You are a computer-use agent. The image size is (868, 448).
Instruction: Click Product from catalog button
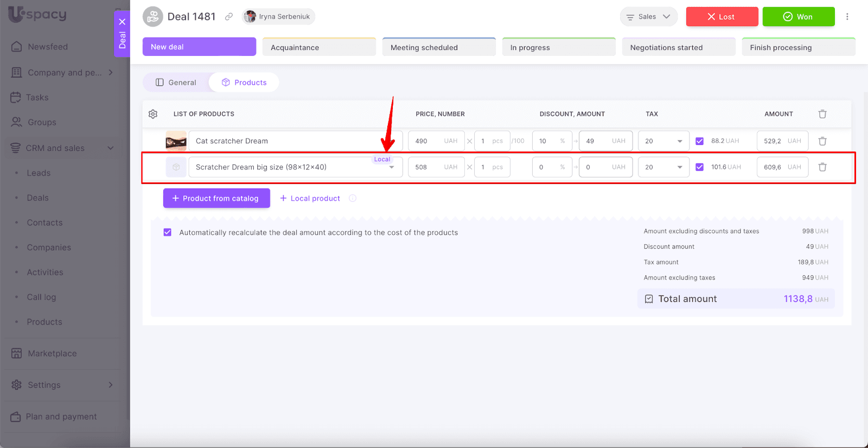tap(216, 198)
